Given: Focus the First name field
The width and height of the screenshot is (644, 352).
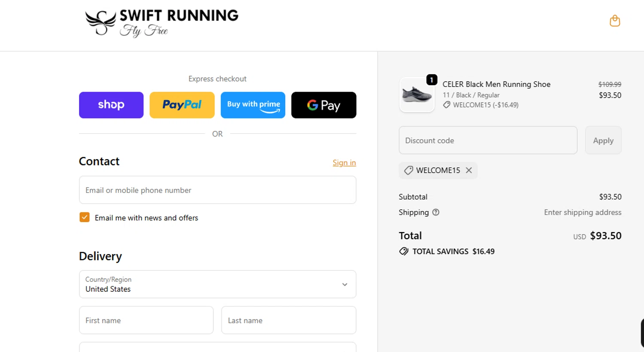Looking at the screenshot, I should pyautogui.click(x=146, y=320).
